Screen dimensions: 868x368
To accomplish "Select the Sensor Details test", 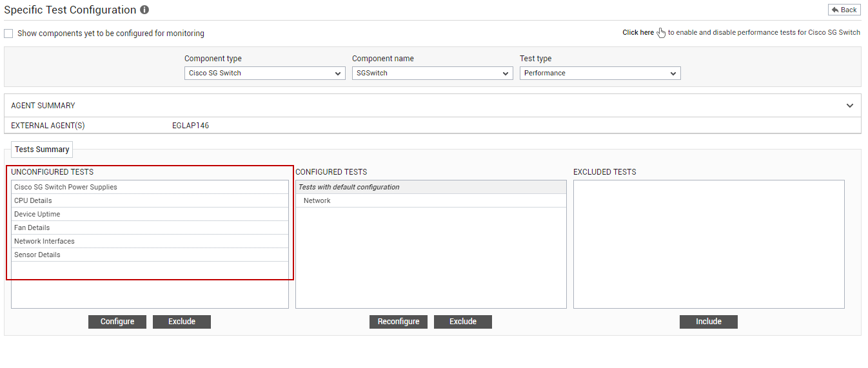I will click(x=150, y=255).
